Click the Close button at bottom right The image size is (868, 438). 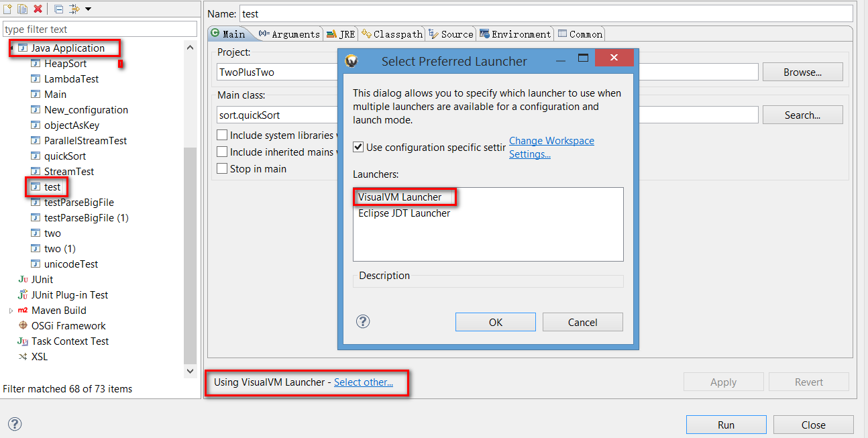pos(814,425)
